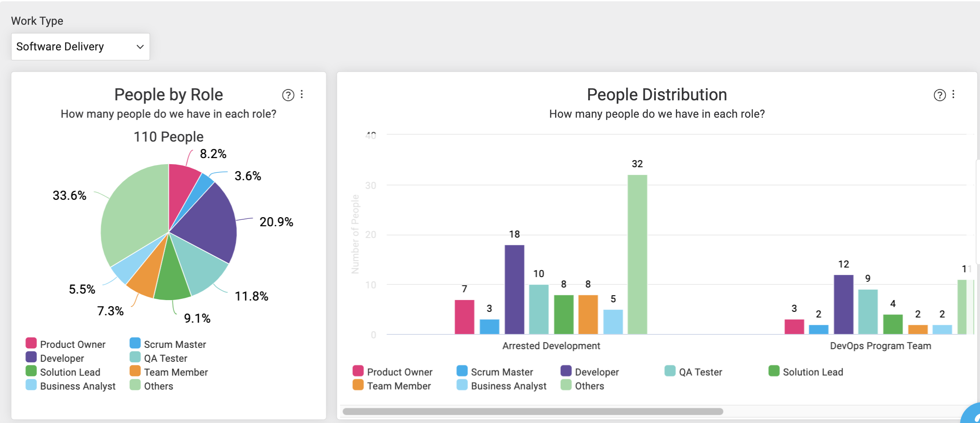The width and height of the screenshot is (980, 423).
Task: Click the Solution Lead swatch in the bar legend
Action: [774, 371]
